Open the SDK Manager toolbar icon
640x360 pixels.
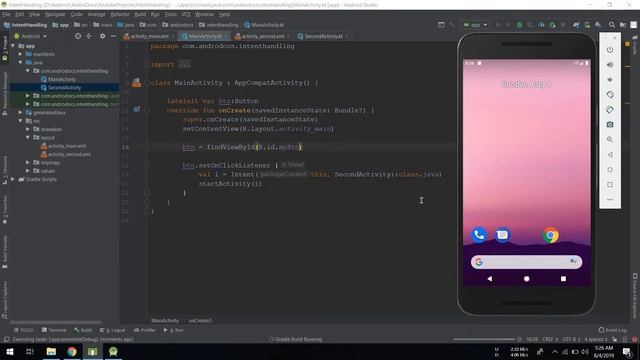(598, 25)
